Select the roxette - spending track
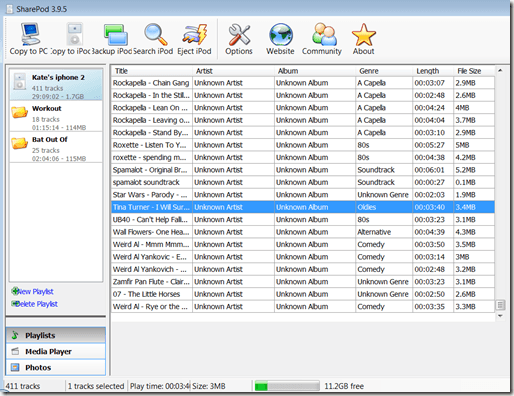Image resolution: width=514 pixels, height=396 pixels. [303, 158]
